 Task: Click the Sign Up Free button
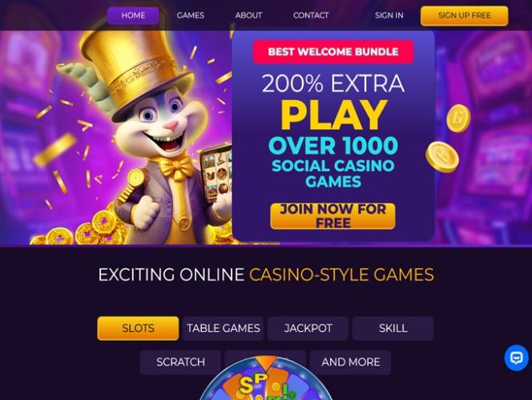[464, 15]
